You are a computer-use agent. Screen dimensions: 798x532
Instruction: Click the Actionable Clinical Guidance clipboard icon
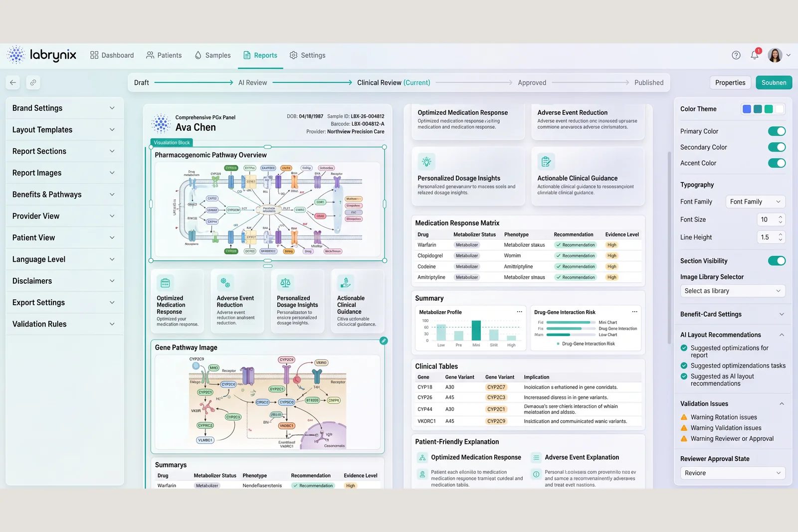pyautogui.click(x=546, y=162)
